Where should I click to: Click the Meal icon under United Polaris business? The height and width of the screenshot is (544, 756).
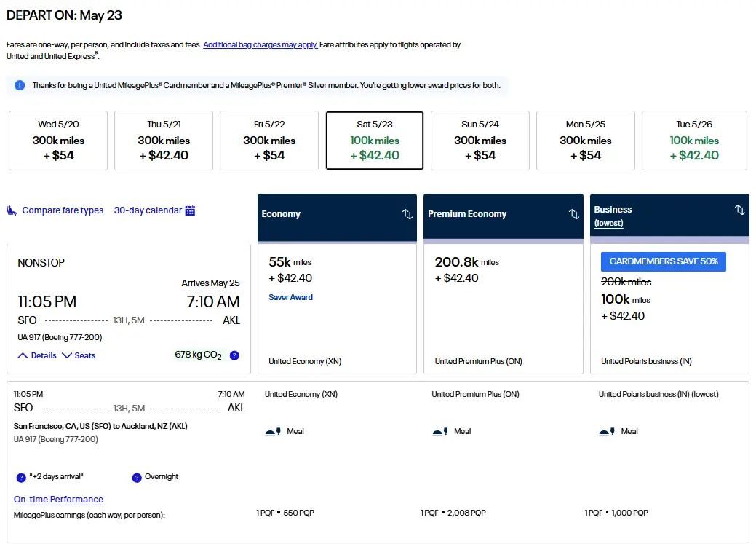tap(607, 432)
